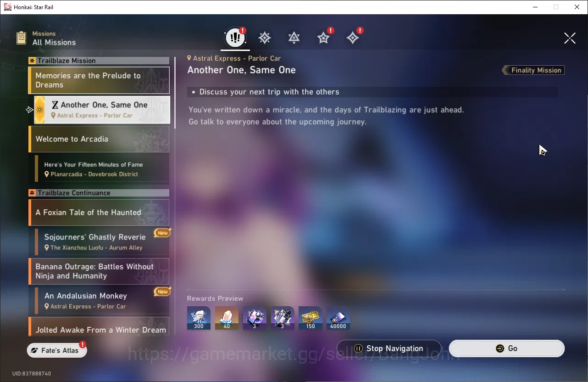The image size is (588, 382).
Task: View the 40 Stellar Jade reward
Action: [x=227, y=318]
